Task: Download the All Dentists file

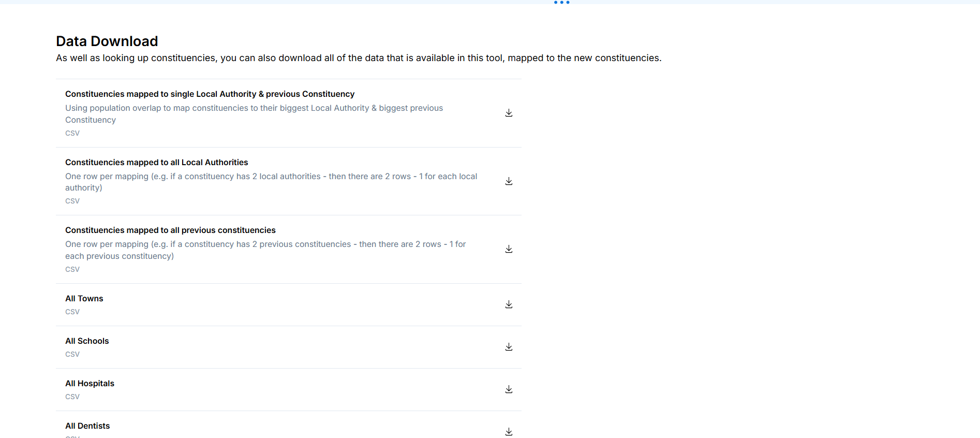Action: point(509,431)
